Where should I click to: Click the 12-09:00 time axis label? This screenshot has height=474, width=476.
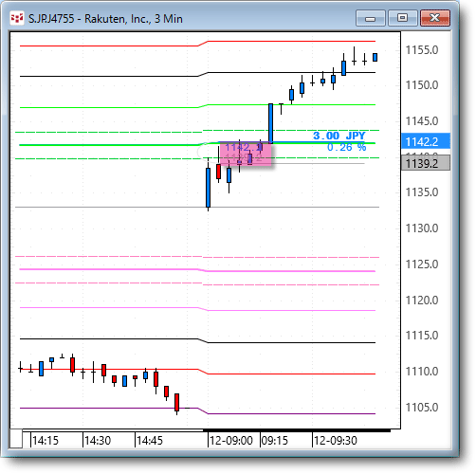coord(231,441)
